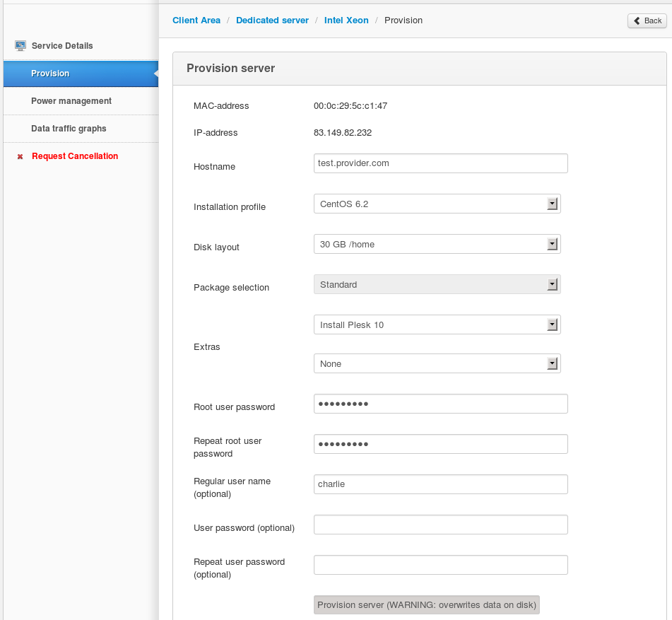Open the Package selection Standard dropdown
This screenshot has height=620, width=672.
click(x=437, y=284)
